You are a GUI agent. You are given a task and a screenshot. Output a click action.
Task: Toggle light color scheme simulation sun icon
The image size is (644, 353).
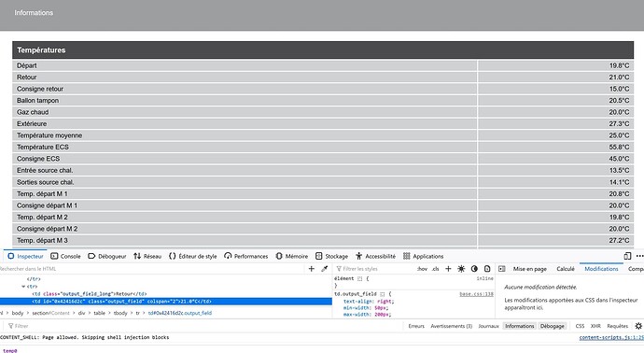click(x=461, y=269)
